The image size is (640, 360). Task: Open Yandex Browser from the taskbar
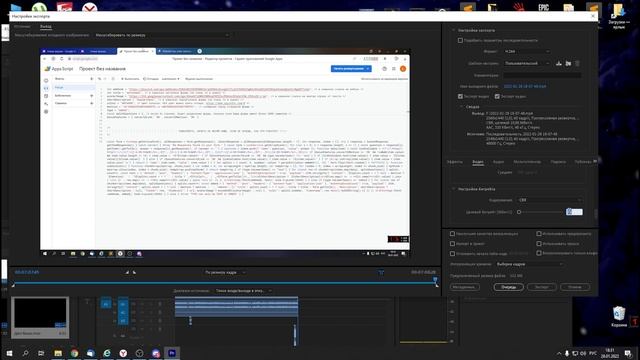123,353
